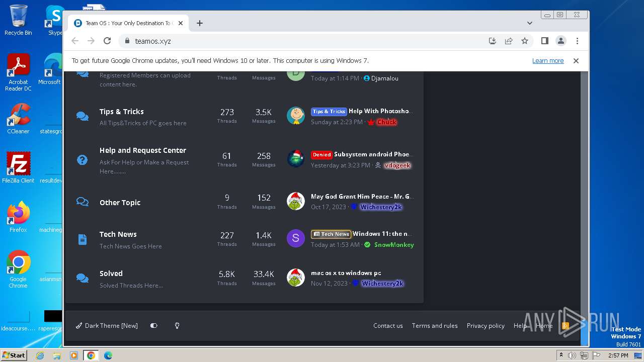This screenshot has height=362, width=644.
Task: Open Internet Explorer from the taskbar
Action: [x=40, y=355]
